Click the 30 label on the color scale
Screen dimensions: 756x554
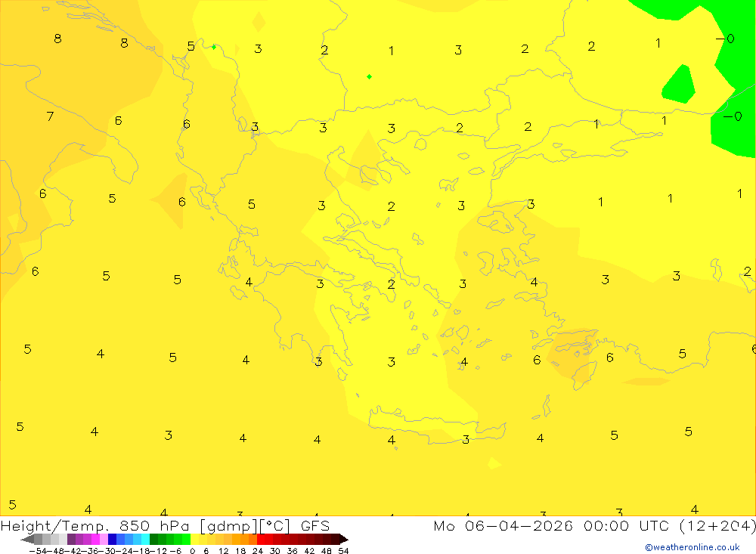tap(275, 551)
